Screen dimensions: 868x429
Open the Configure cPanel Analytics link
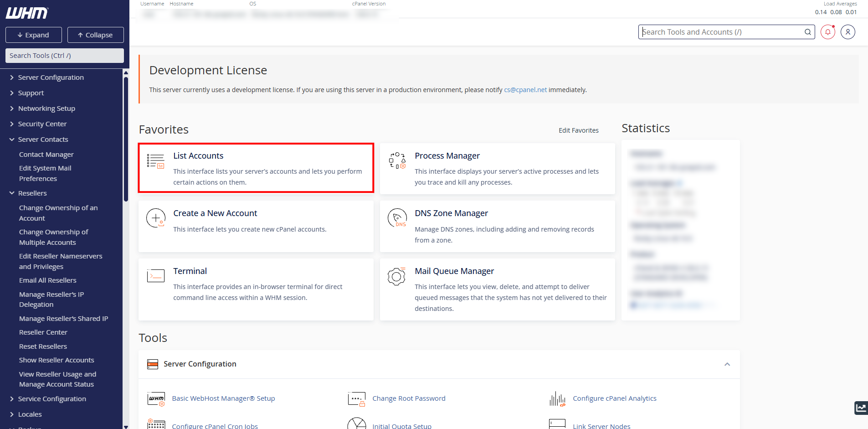615,398
